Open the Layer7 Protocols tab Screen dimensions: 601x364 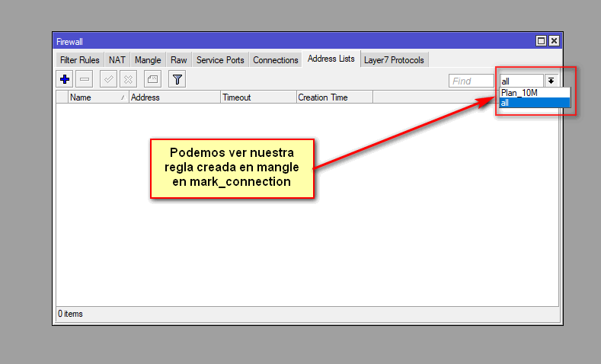coord(394,60)
